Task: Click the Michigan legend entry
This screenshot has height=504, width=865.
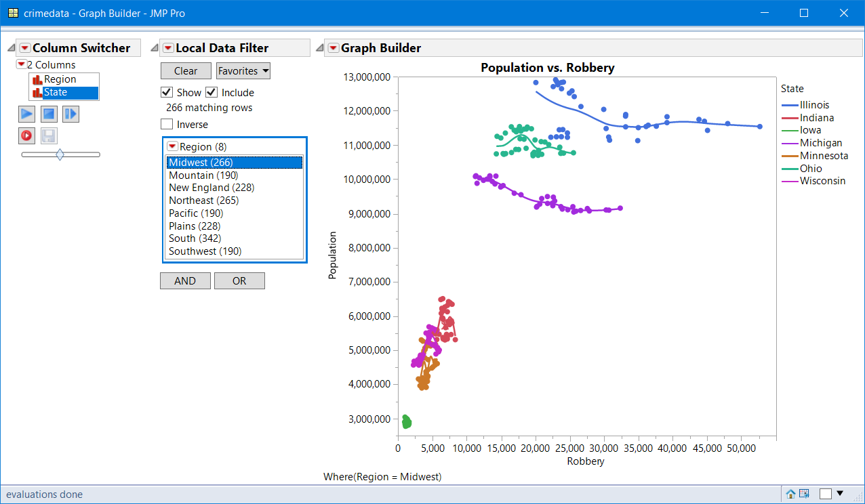Action: pyautogui.click(x=811, y=143)
